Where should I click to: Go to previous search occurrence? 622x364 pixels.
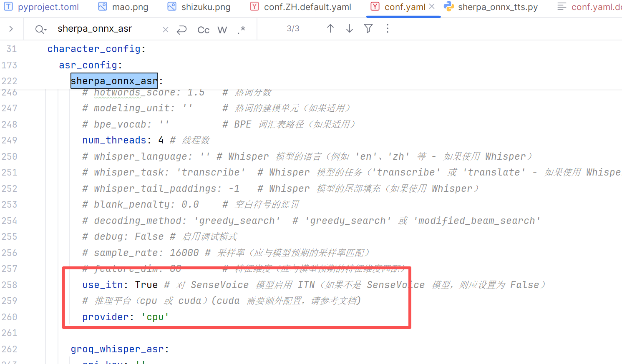330,28
